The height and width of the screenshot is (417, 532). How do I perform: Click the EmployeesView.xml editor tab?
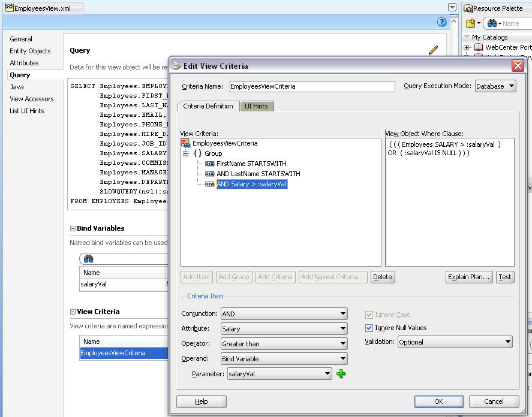pyautogui.click(x=43, y=8)
